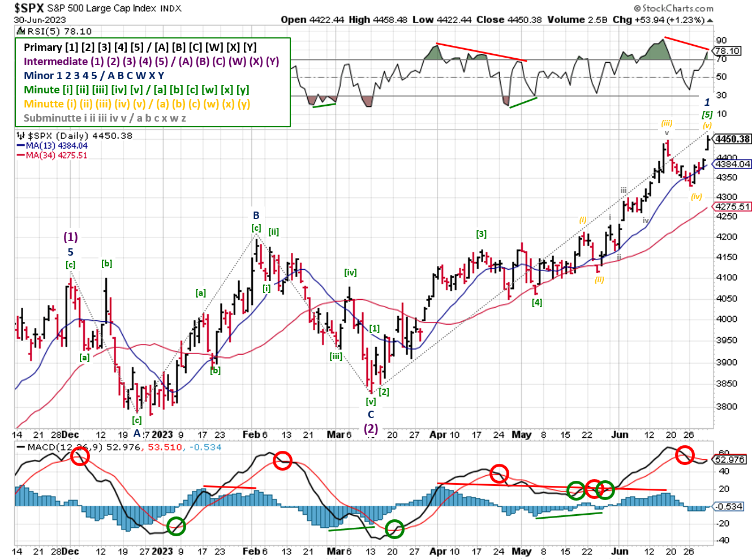Select the gray 'Subminutte' legend row
The height and width of the screenshot is (560, 752).
click(105, 118)
